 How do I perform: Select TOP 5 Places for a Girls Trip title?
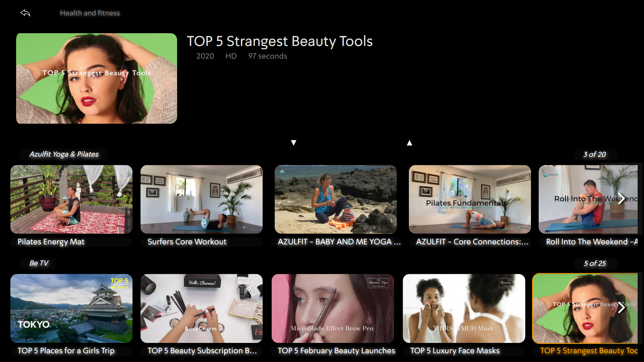[66, 351]
